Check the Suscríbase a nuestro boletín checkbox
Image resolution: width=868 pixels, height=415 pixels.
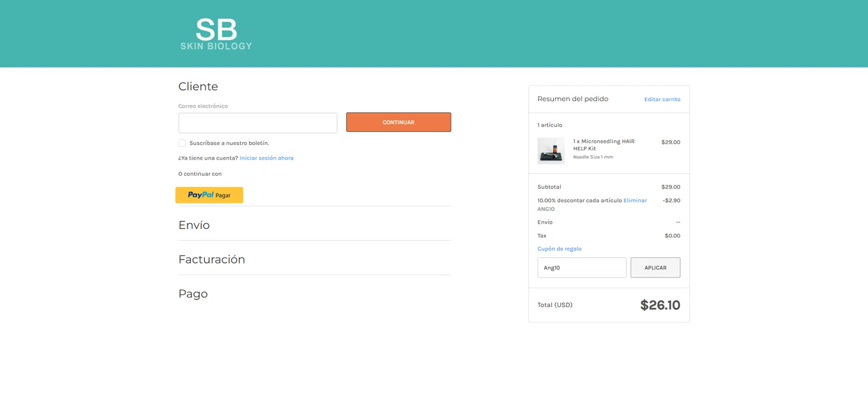(182, 143)
